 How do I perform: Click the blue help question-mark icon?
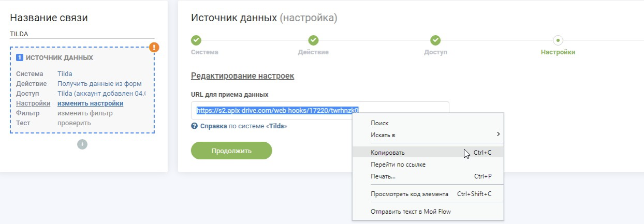point(194,126)
